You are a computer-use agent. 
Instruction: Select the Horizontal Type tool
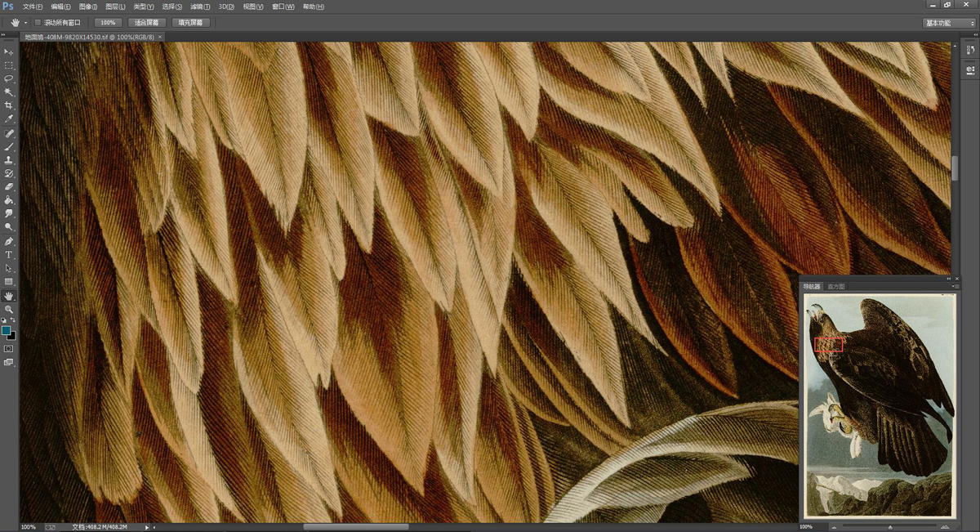click(x=9, y=255)
